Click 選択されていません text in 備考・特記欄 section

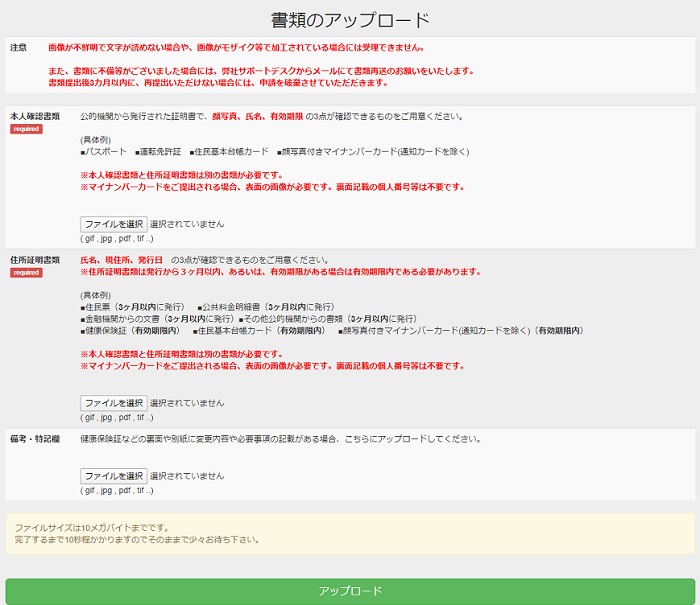click(x=187, y=476)
